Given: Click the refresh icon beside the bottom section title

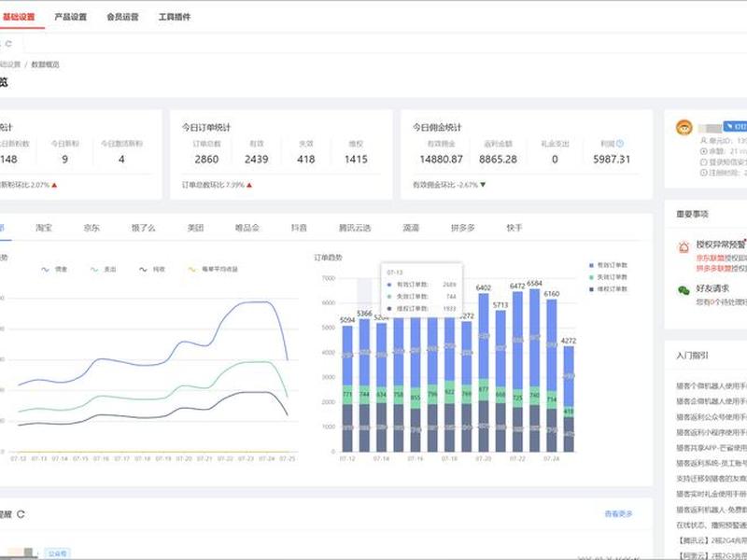Looking at the screenshot, I should click(x=21, y=514).
